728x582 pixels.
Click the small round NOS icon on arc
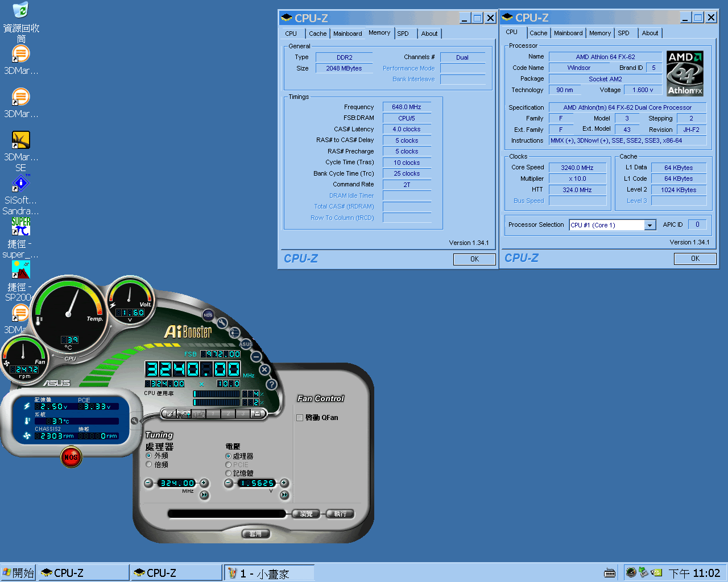coord(208,315)
